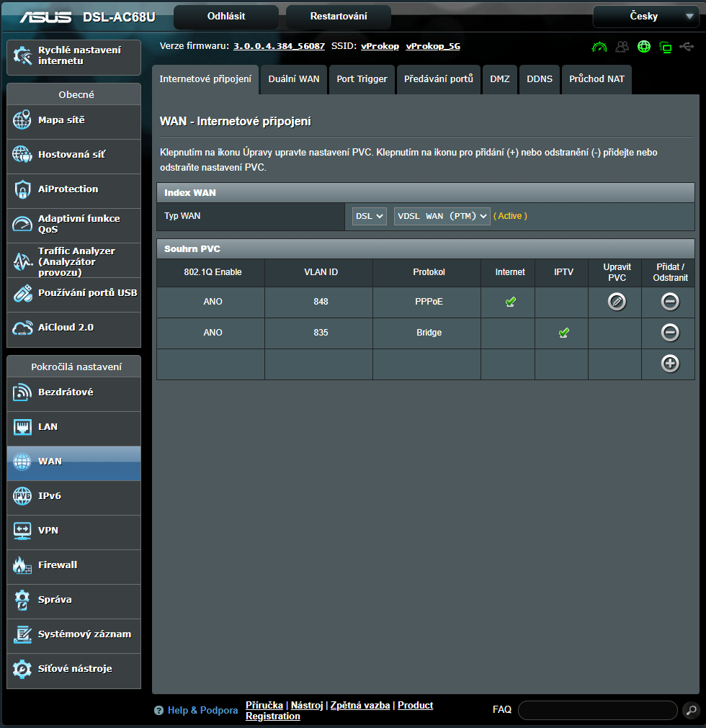Click the internet globe status icon
The width and height of the screenshot is (706, 728).
(x=644, y=47)
